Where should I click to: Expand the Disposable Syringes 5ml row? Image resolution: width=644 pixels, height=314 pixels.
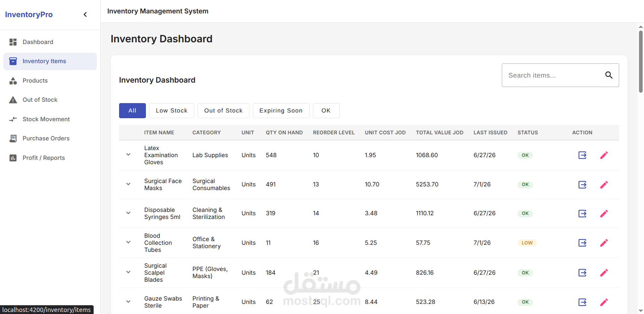(128, 213)
